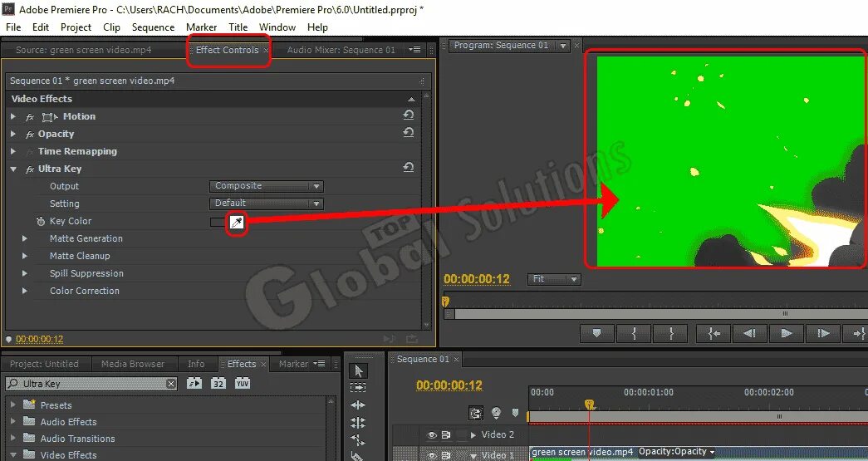Click the timeline playhead marker
The height and width of the screenshot is (461, 868).
pyautogui.click(x=590, y=405)
